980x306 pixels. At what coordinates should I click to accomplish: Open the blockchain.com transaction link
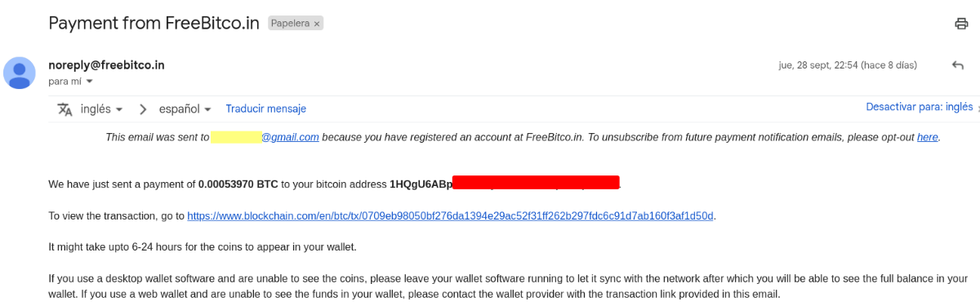[451, 216]
